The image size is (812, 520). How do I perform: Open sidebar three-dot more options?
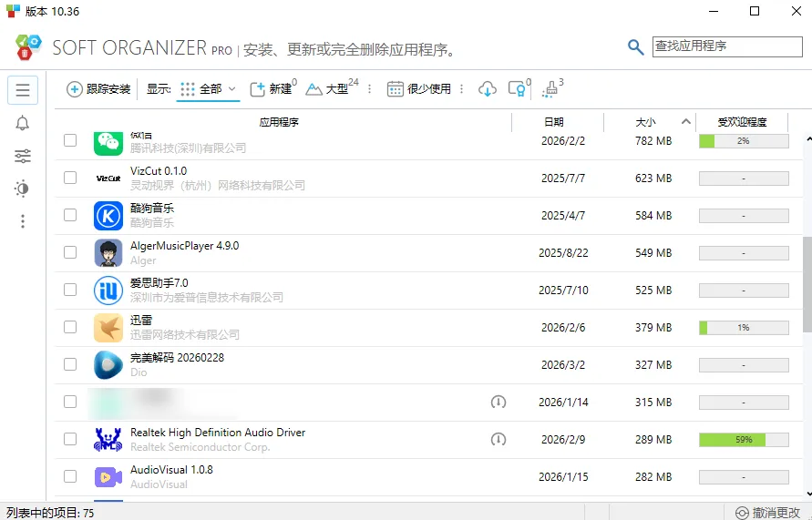coord(22,221)
